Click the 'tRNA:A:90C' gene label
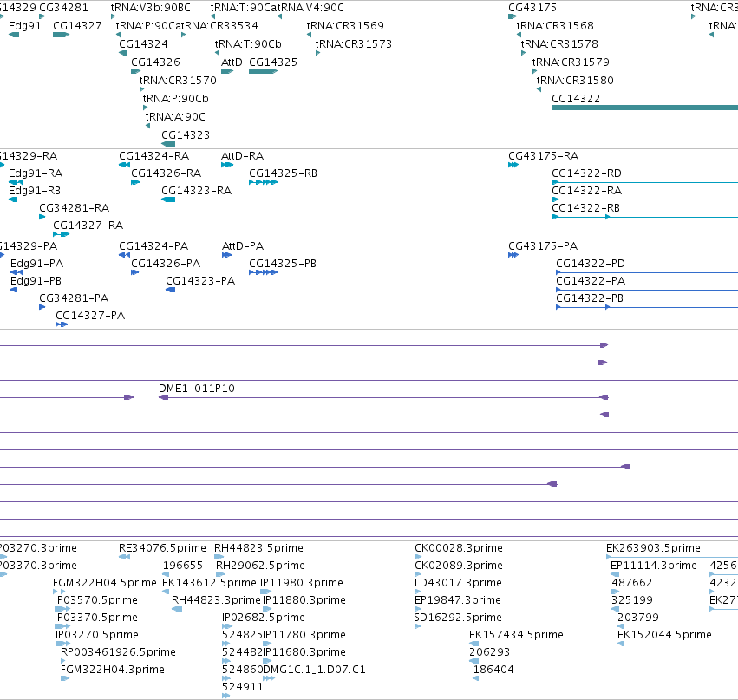Image resolution: width=738 pixels, height=700 pixels. (x=175, y=117)
